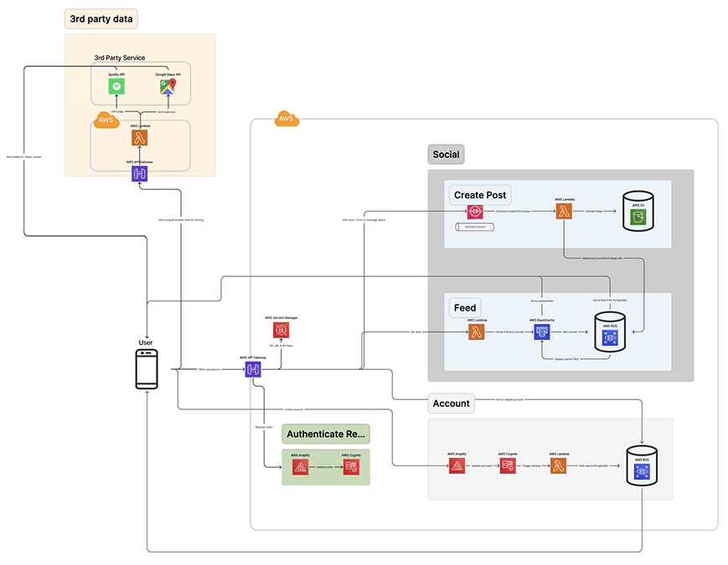The width and height of the screenshot is (728, 565).
Task: Click AWS RDS icon in Account section
Action: 642,472
